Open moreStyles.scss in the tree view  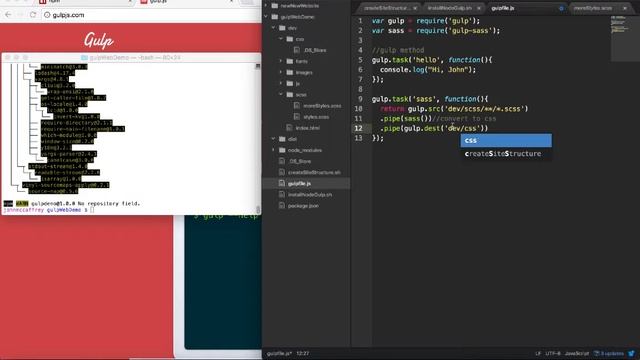tap(322, 106)
